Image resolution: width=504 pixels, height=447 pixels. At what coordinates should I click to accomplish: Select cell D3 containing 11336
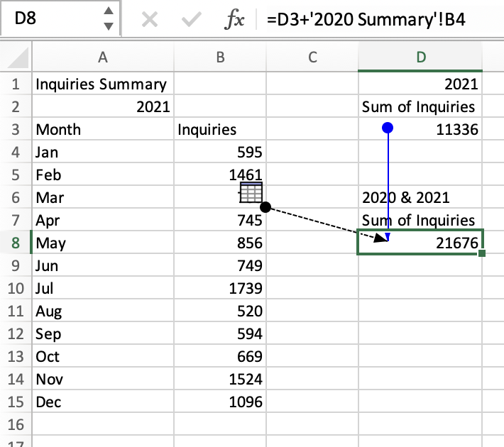(x=420, y=129)
